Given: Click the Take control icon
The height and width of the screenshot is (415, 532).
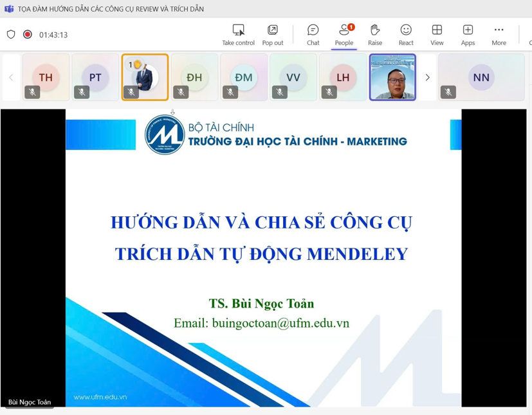Looking at the screenshot, I should click(x=238, y=30).
